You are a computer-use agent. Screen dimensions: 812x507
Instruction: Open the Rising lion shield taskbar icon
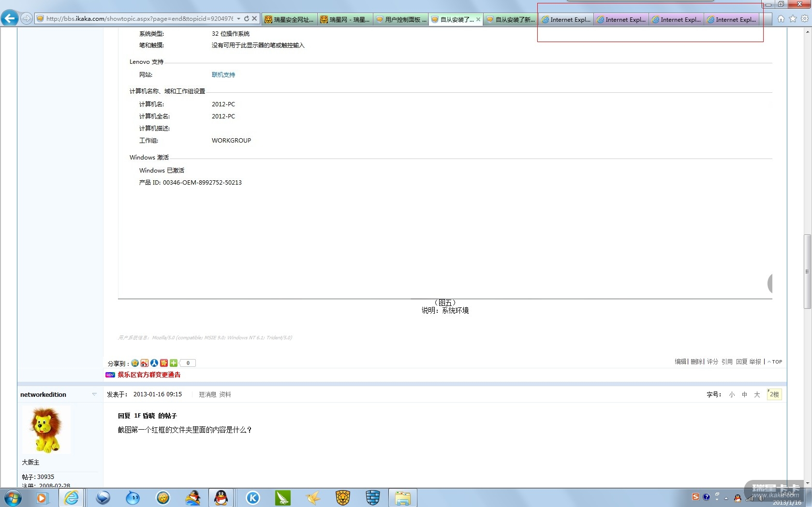(343, 498)
